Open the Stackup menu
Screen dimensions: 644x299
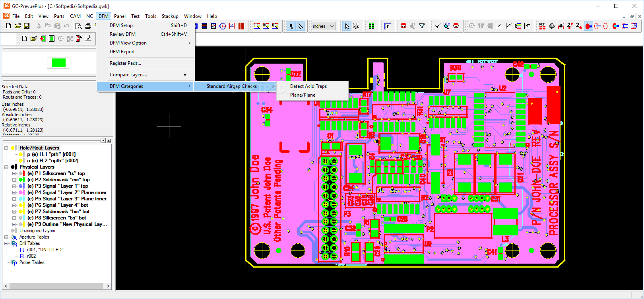tap(170, 16)
